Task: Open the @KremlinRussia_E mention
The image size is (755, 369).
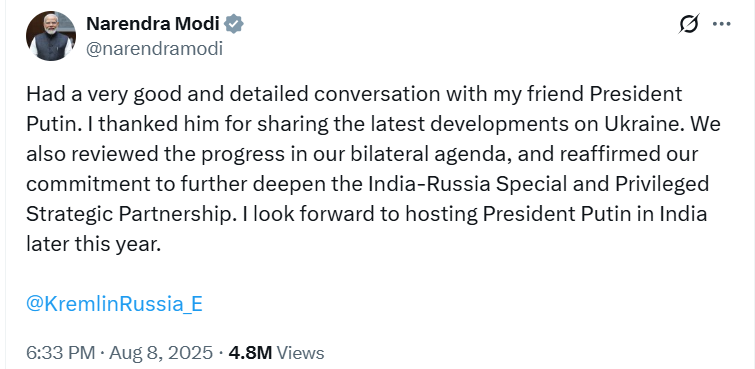Action: pos(115,304)
